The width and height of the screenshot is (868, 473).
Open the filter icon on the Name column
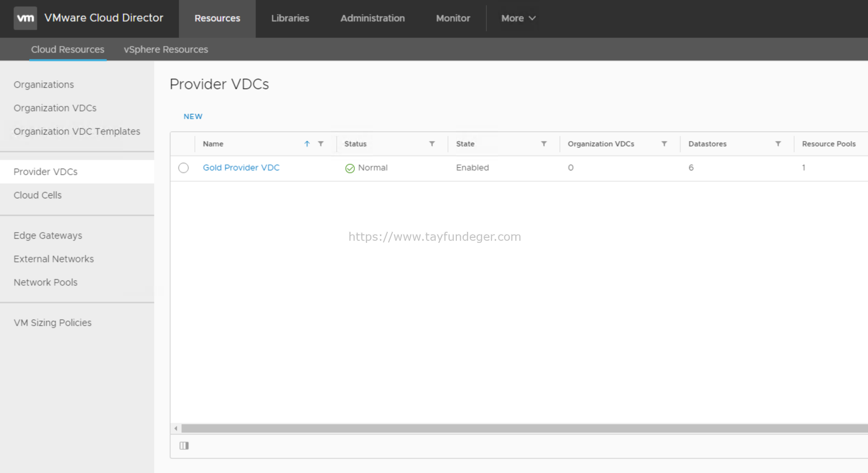[x=321, y=144]
